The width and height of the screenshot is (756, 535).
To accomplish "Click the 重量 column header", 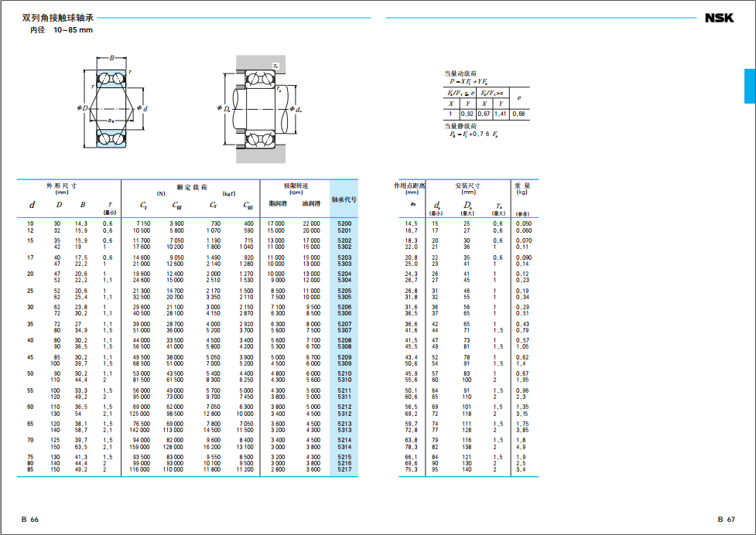I will (522, 186).
